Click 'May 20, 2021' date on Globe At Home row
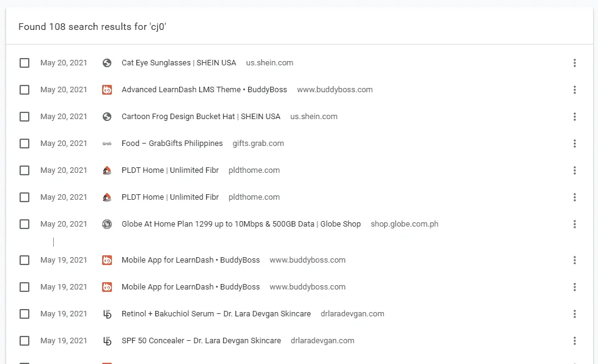 tap(64, 224)
